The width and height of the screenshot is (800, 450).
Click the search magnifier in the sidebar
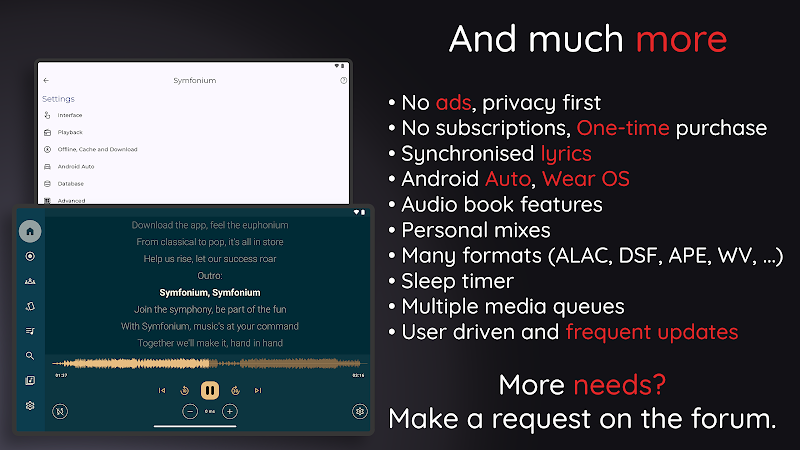pos(30,355)
